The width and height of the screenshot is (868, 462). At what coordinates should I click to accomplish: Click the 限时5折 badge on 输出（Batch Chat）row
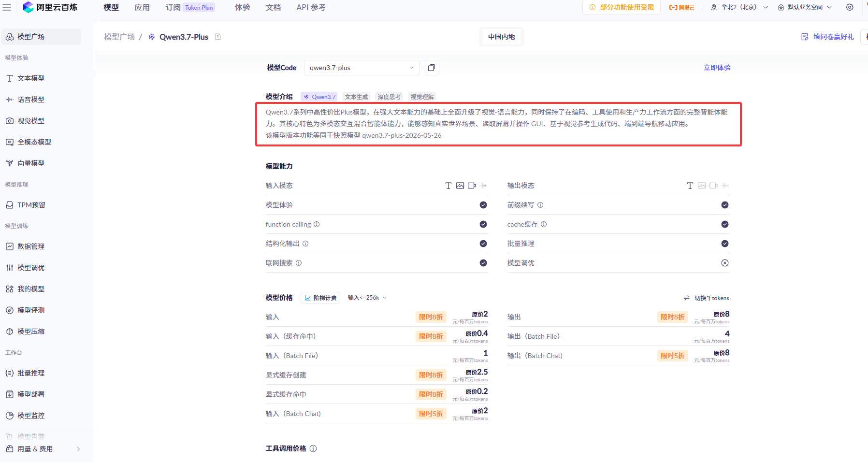[x=673, y=356]
